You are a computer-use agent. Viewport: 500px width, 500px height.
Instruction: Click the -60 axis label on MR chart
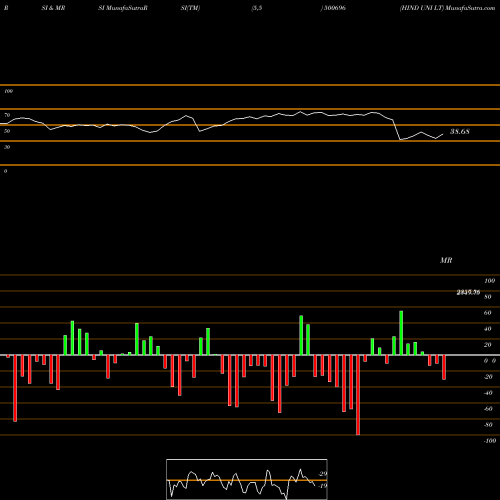click(x=488, y=409)
